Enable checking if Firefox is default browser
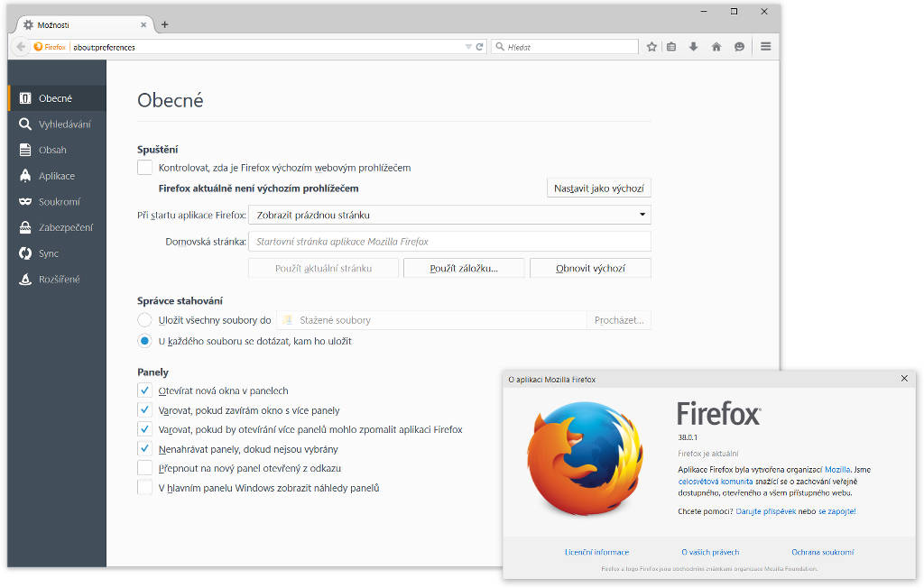 click(145, 168)
